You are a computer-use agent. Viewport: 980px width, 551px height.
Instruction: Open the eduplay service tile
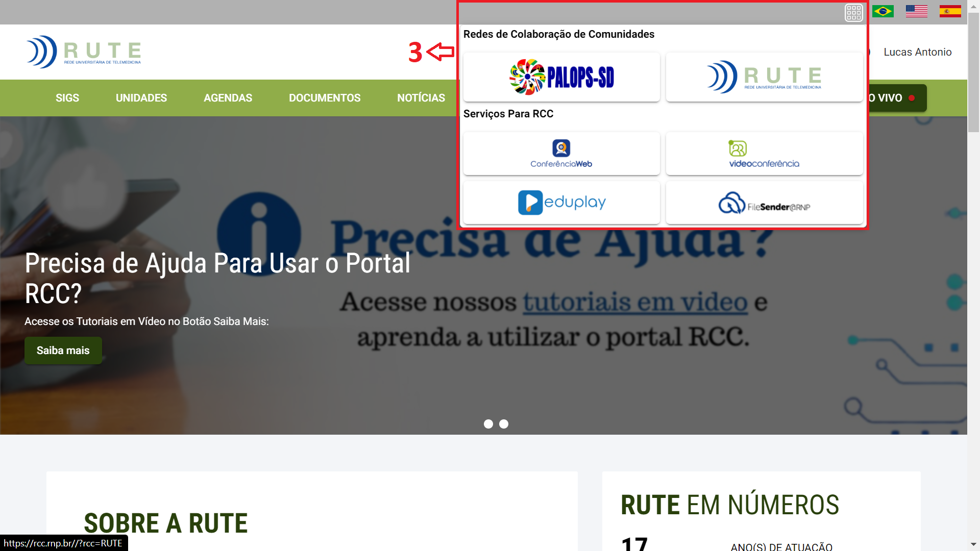click(561, 203)
